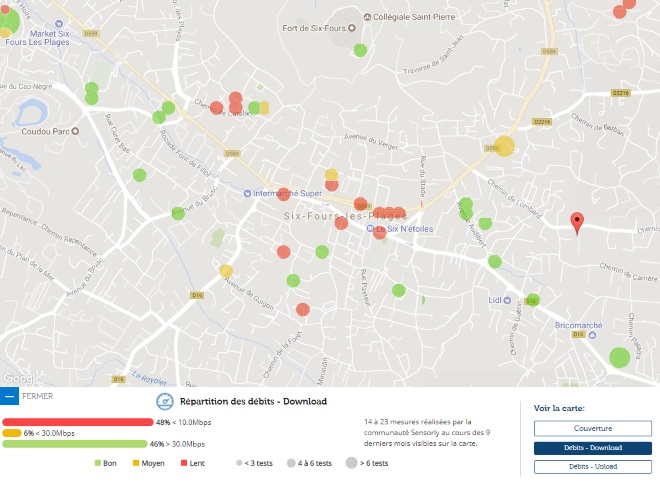Click the FERMER label to close panel
The height and width of the screenshot is (488, 660).
[37, 396]
